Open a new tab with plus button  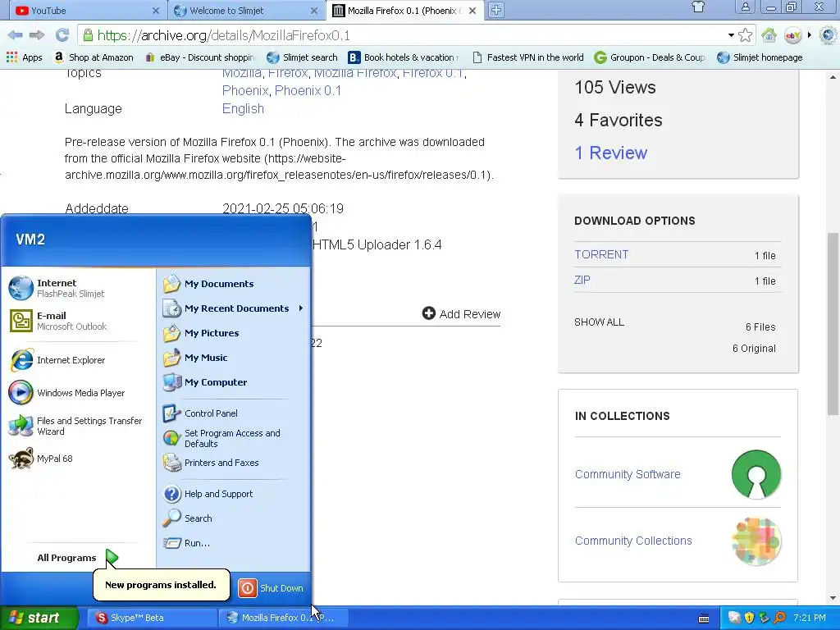click(x=496, y=10)
